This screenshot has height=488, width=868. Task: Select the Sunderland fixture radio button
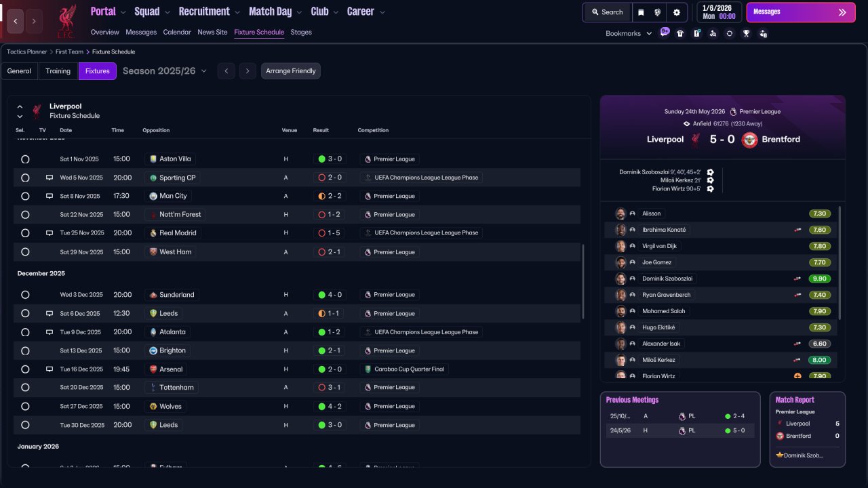point(25,295)
